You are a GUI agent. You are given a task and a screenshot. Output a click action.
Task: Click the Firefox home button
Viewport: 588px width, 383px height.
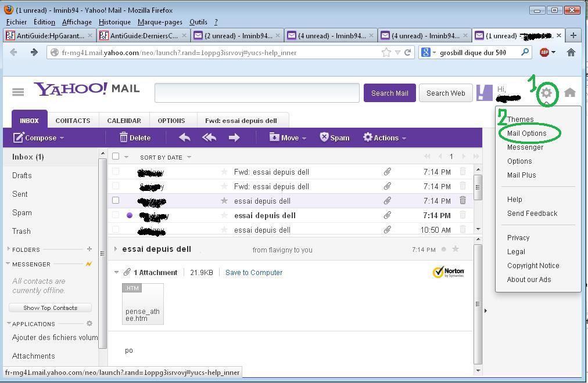571,52
